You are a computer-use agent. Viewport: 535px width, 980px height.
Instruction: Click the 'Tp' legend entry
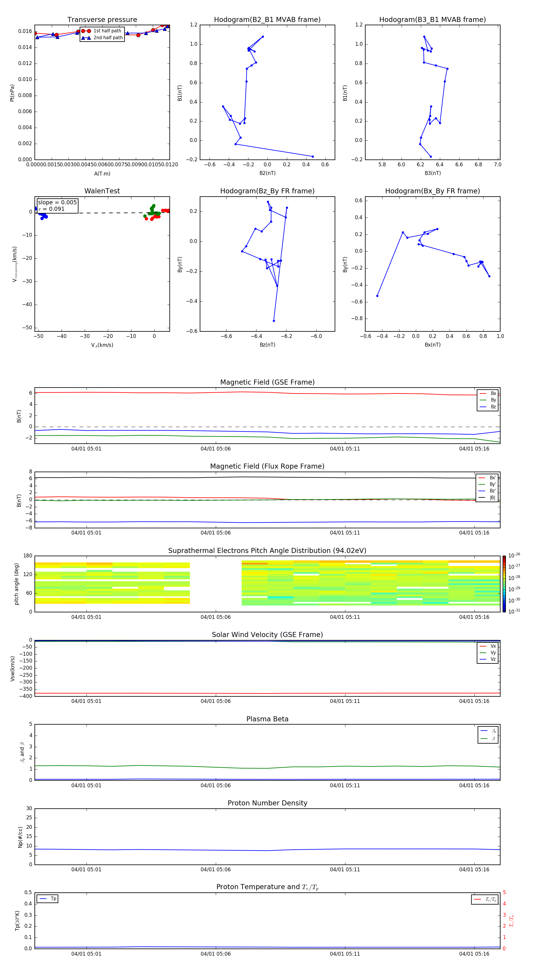pyautogui.click(x=48, y=899)
